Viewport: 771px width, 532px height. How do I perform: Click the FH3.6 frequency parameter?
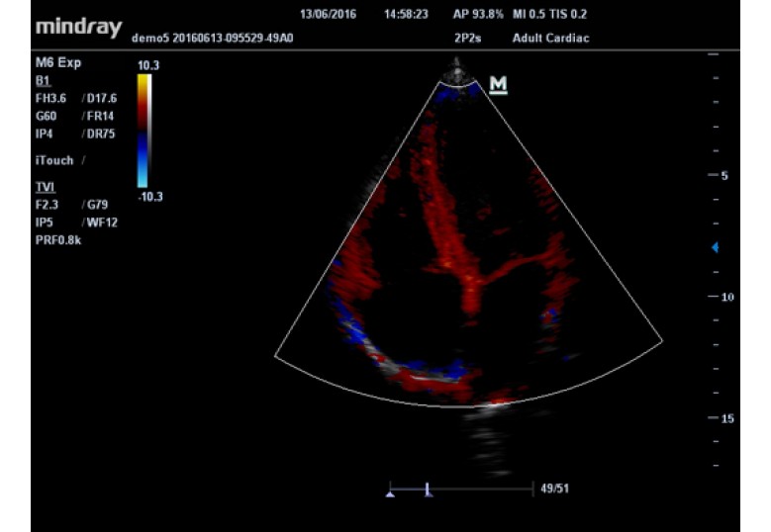(50, 98)
